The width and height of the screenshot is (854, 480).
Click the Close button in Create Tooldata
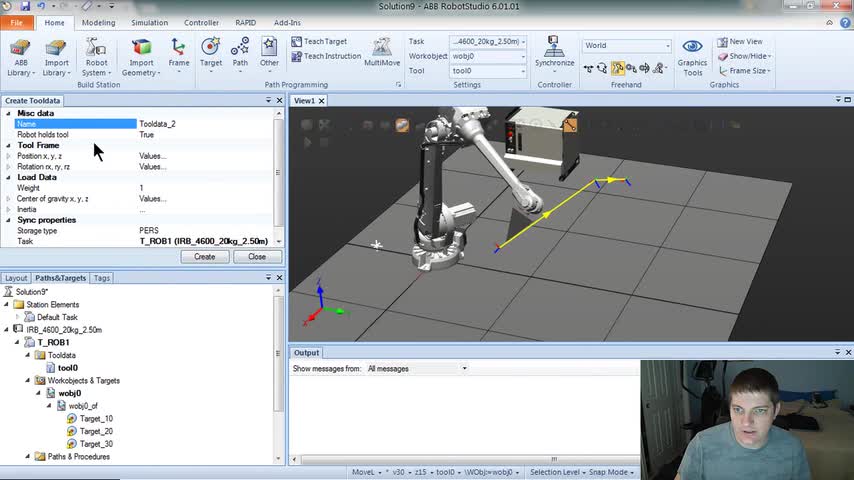(257, 257)
